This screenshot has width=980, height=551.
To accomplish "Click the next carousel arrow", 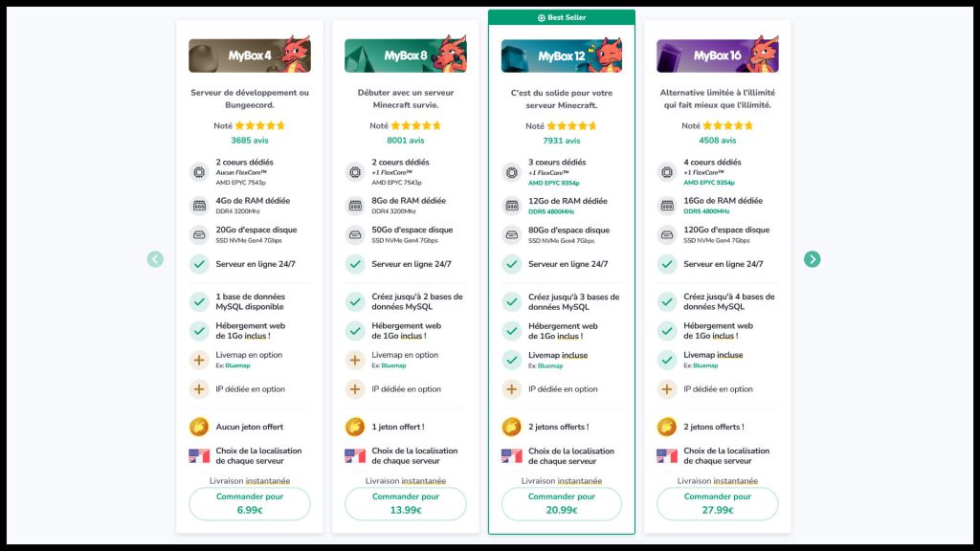I will coord(812,259).
